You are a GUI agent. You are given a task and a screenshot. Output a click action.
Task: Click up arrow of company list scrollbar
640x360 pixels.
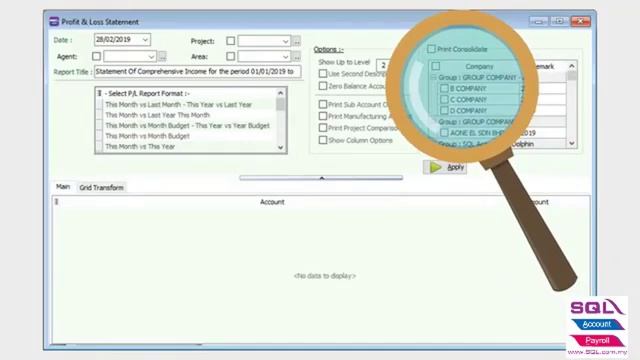571,66
